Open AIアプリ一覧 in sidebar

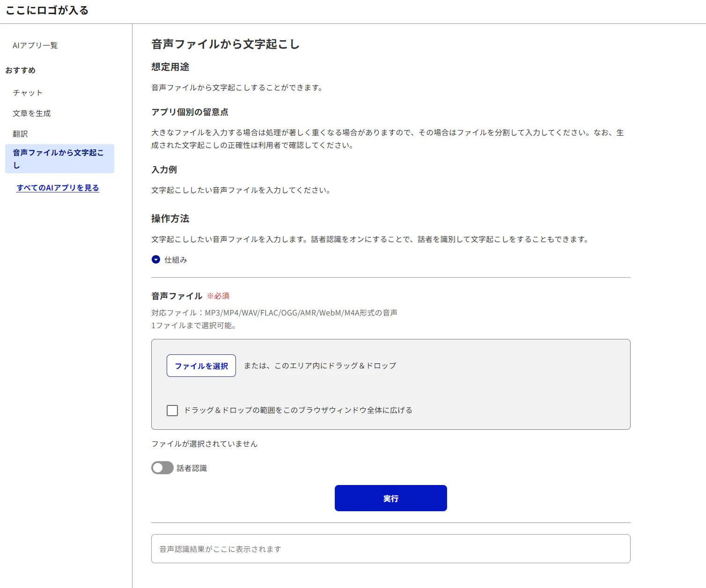pyautogui.click(x=35, y=45)
